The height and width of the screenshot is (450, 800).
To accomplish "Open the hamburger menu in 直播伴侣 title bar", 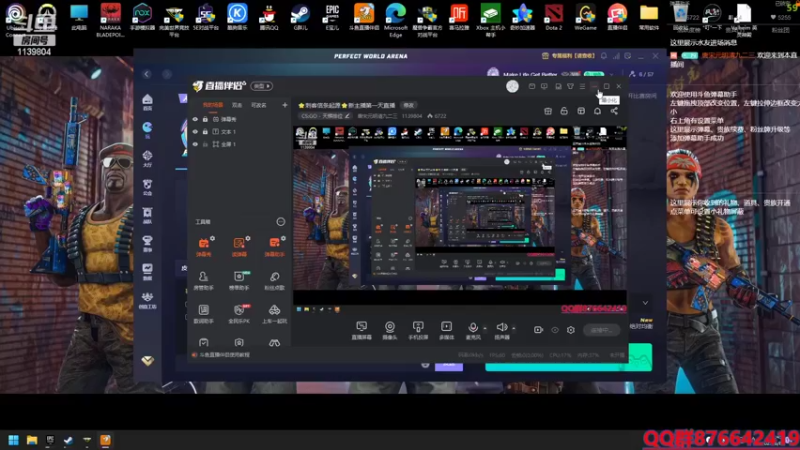I will point(582,86).
